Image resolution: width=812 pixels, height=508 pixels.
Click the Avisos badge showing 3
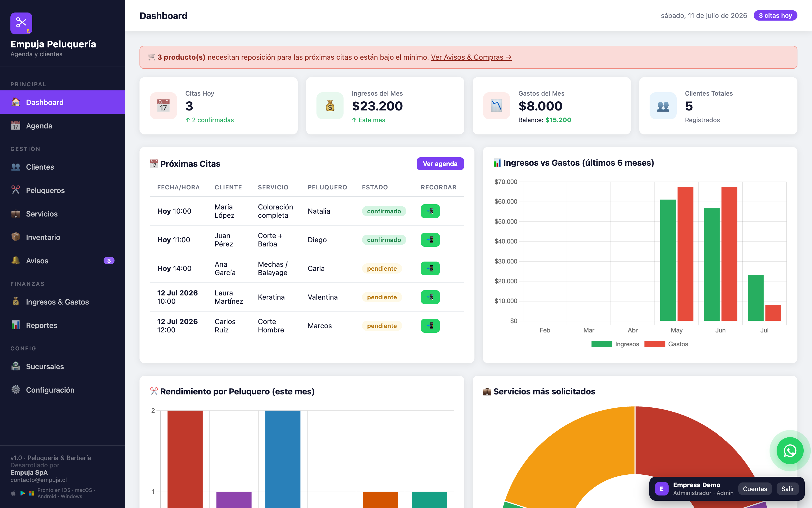[109, 261]
